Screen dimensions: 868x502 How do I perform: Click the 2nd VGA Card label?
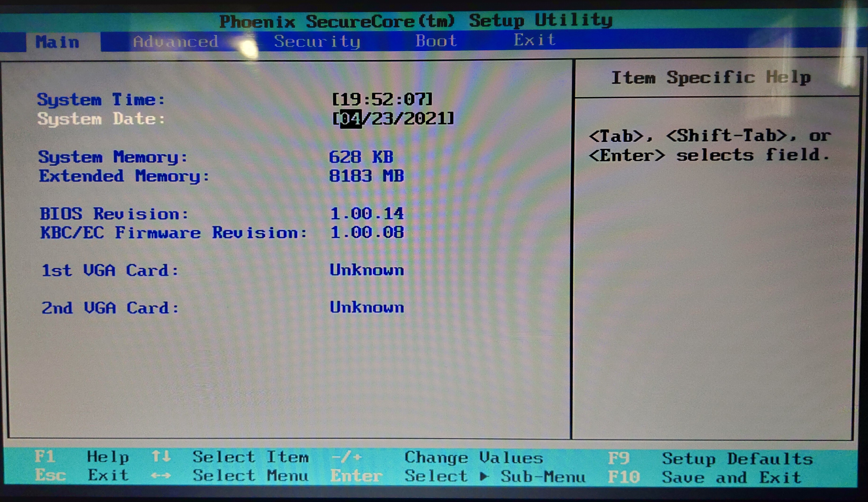[110, 308]
